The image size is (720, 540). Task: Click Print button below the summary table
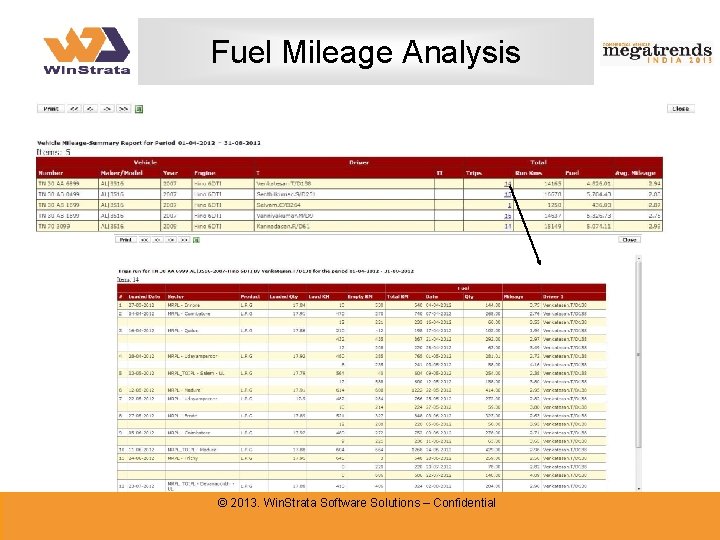point(125,240)
